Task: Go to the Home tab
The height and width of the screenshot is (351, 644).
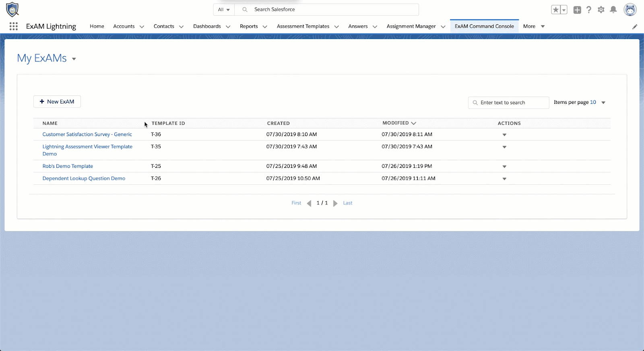Action: [97, 27]
